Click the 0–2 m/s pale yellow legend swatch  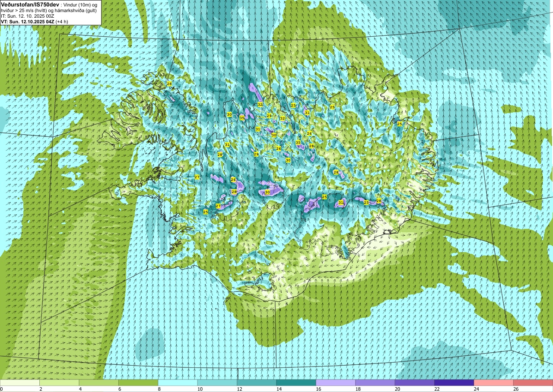click(20, 383)
